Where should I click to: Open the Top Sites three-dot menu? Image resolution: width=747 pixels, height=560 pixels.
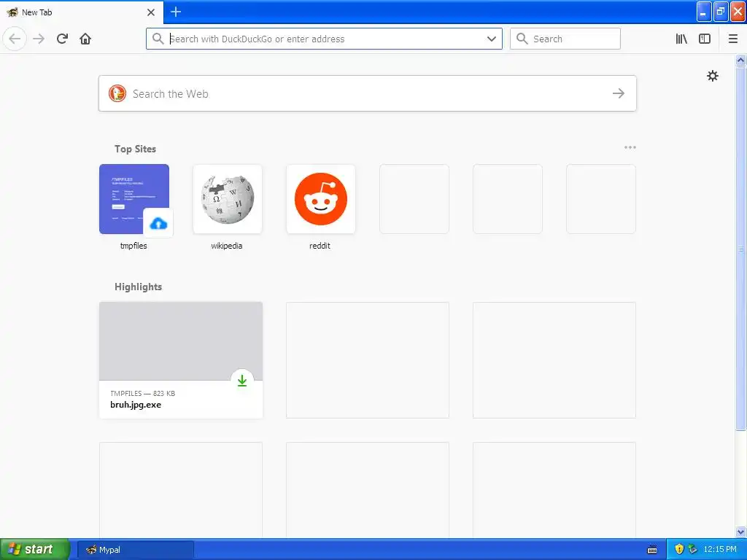click(x=630, y=147)
